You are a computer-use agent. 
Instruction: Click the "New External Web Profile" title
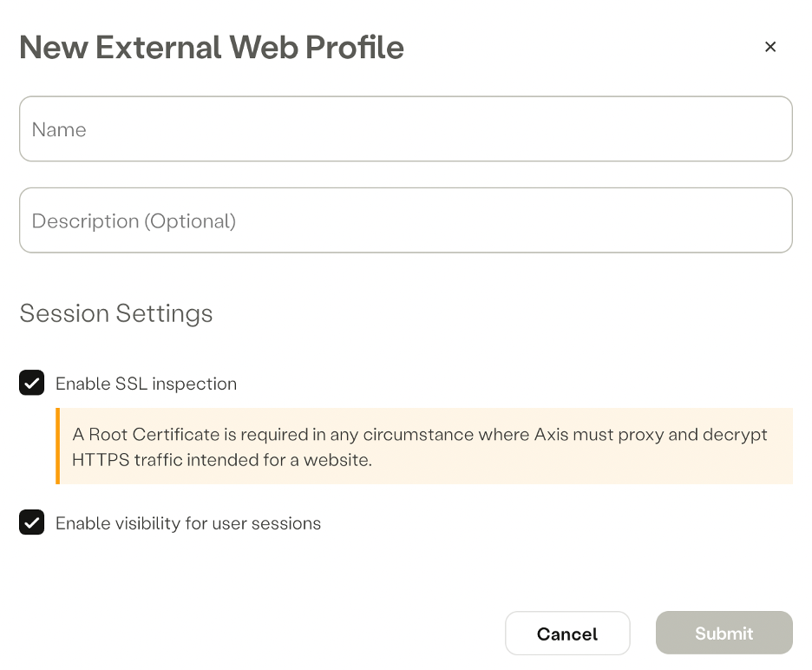(x=212, y=48)
